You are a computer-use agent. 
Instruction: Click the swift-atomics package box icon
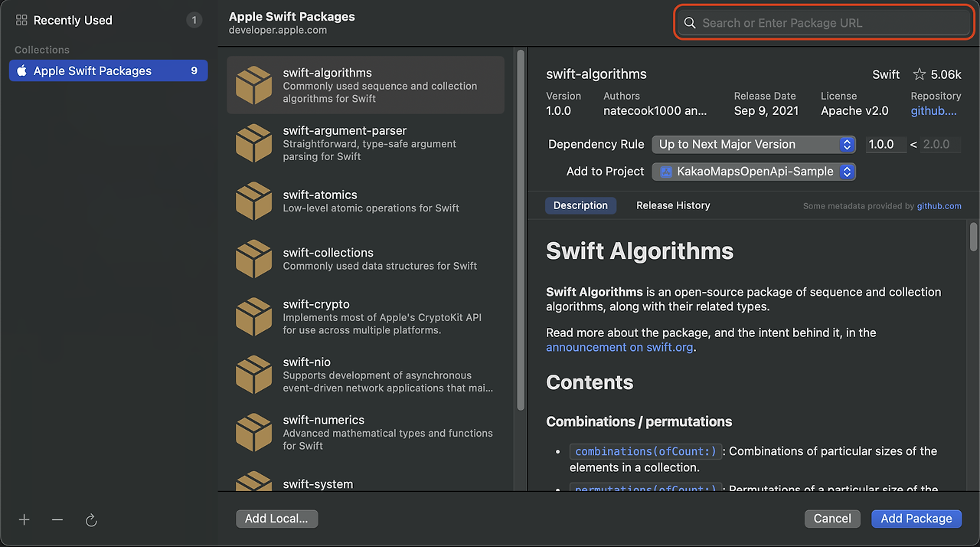click(x=253, y=201)
